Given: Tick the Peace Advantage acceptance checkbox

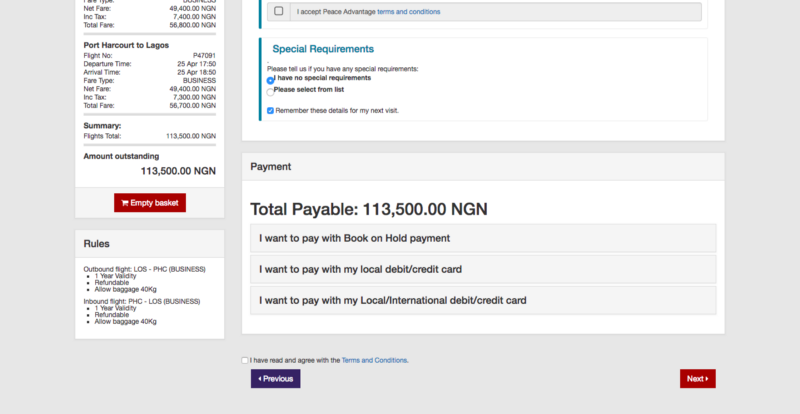Looking at the screenshot, I should [x=278, y=11].
